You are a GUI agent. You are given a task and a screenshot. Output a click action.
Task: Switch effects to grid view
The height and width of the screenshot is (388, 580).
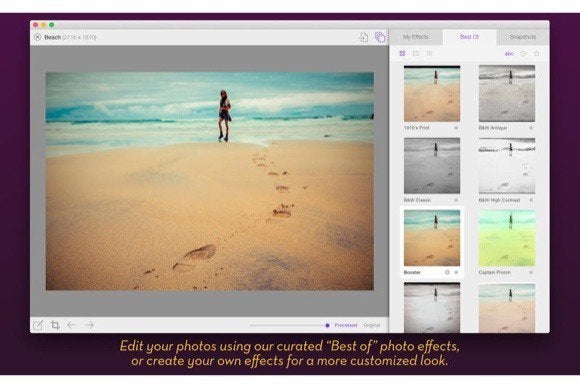point(402,54)
